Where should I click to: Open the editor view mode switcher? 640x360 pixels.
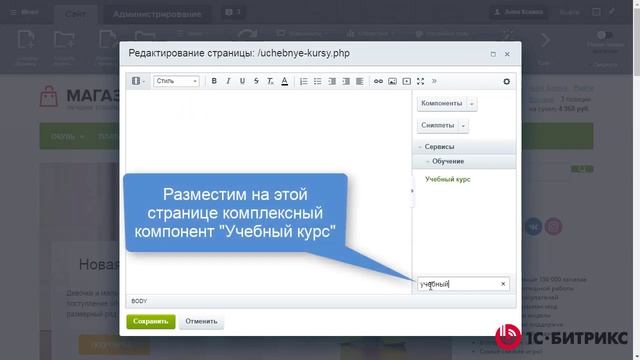[x=138, y=81]
